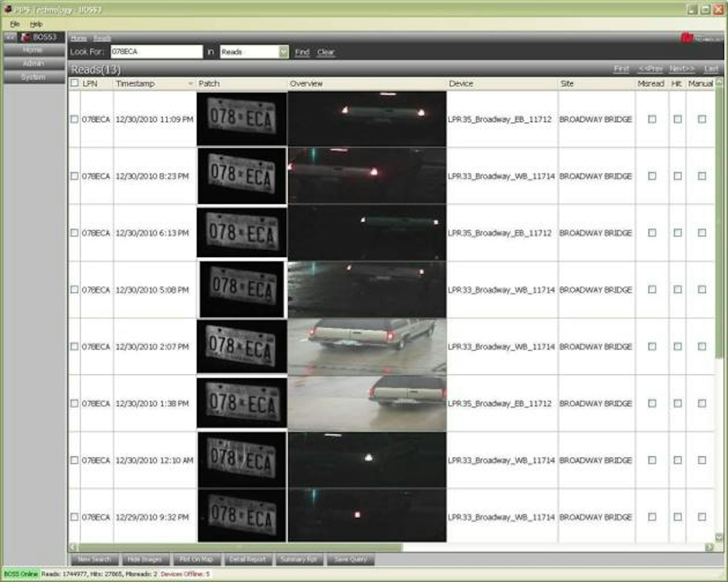Toggle the select-all checkbox in the LPN header

[x=75, y=83]
